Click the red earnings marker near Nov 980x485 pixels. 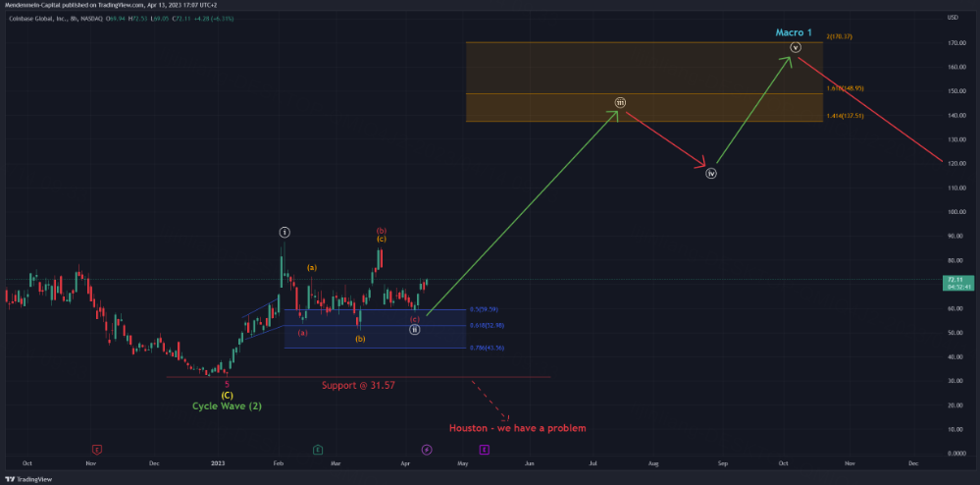pyautogui.click(x=97, y=450)
